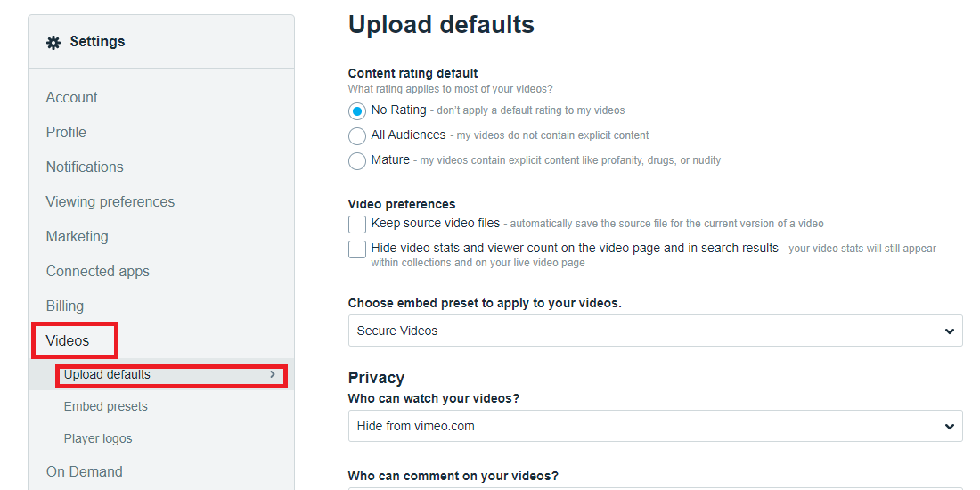Viewport: 980px width, 490px height.
Task: Choose the Mature content rating
Action: coord(357,161)
